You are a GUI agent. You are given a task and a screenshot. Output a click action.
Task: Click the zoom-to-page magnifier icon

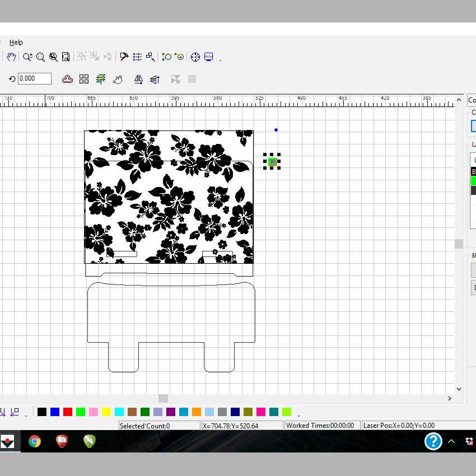pyautogui.click(x=66, y=57)
